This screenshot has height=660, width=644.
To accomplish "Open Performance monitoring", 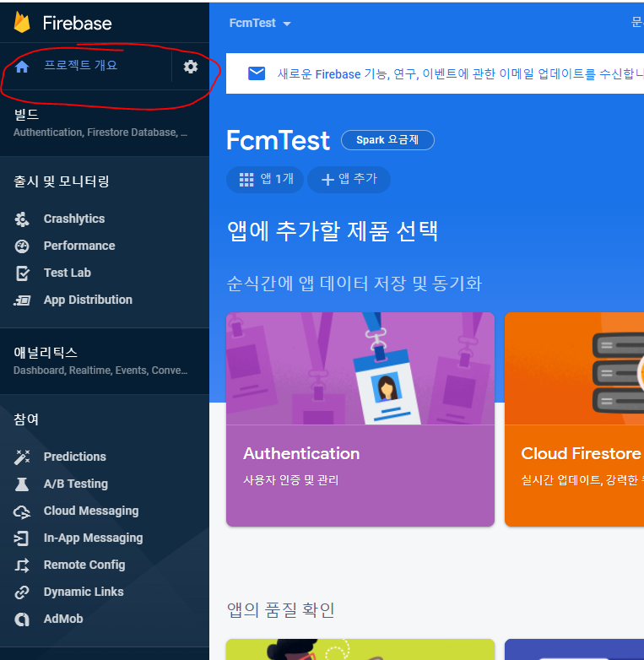I will tap(79, 246).
